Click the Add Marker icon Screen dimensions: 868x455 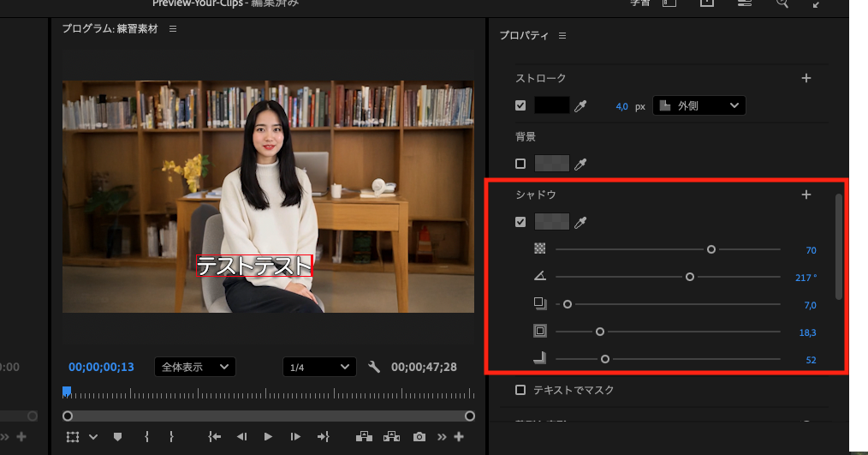117,437
